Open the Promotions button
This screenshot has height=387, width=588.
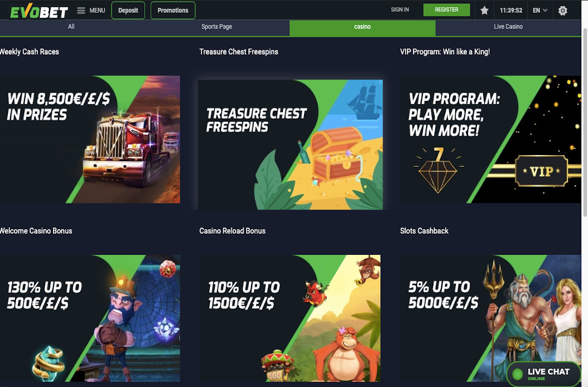[173, 11]
